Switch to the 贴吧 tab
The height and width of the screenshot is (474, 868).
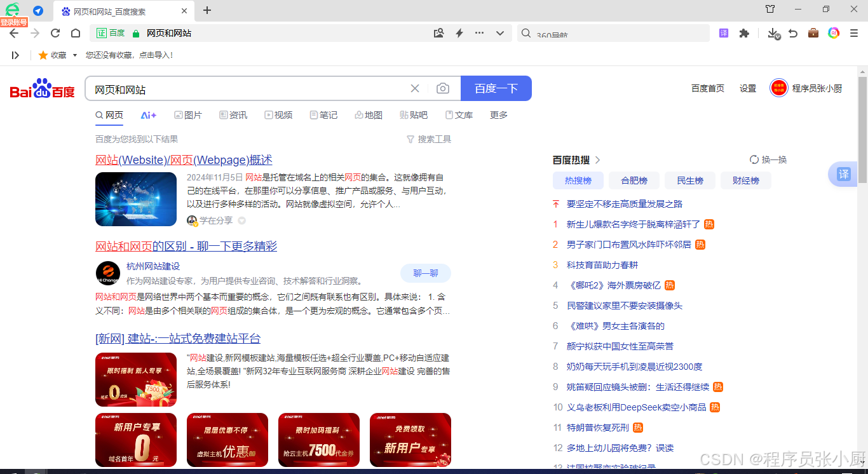[x=414, y=115]
